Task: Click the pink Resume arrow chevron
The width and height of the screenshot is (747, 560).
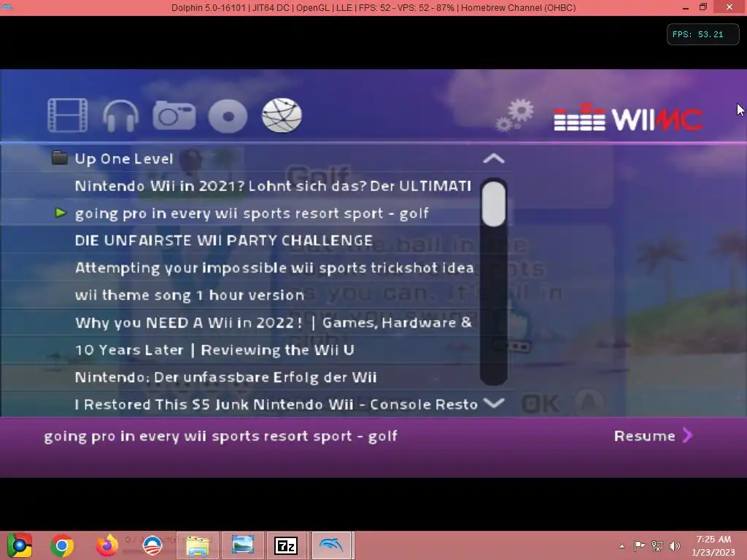Action: pos(687,435)
